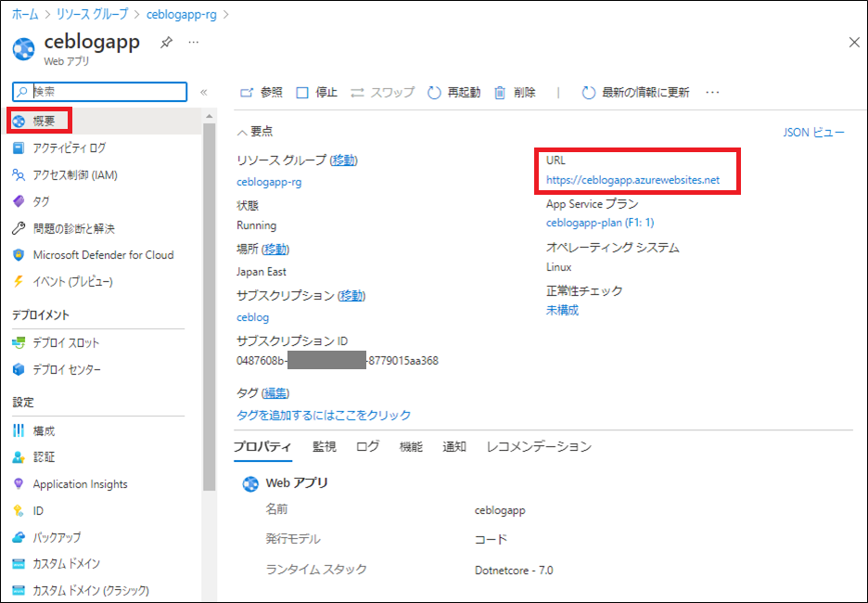
Task: Restart the app with 再起動
Action: (x=453, y=93)
